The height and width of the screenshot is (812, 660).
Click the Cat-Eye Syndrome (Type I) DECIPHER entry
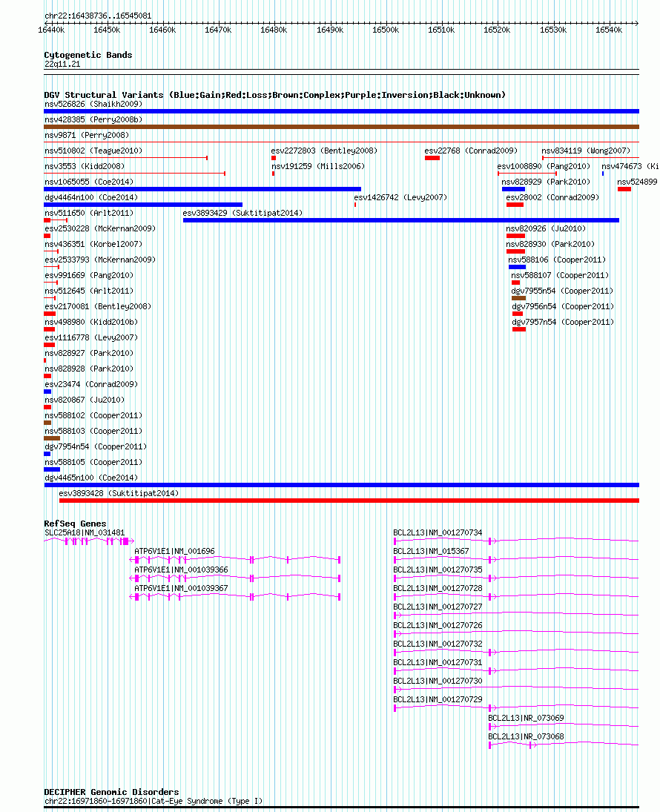(x=154, y=801)
